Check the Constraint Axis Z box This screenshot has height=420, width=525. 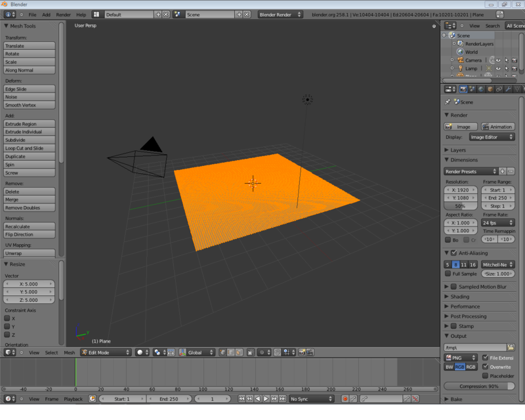tap(7, 335)
